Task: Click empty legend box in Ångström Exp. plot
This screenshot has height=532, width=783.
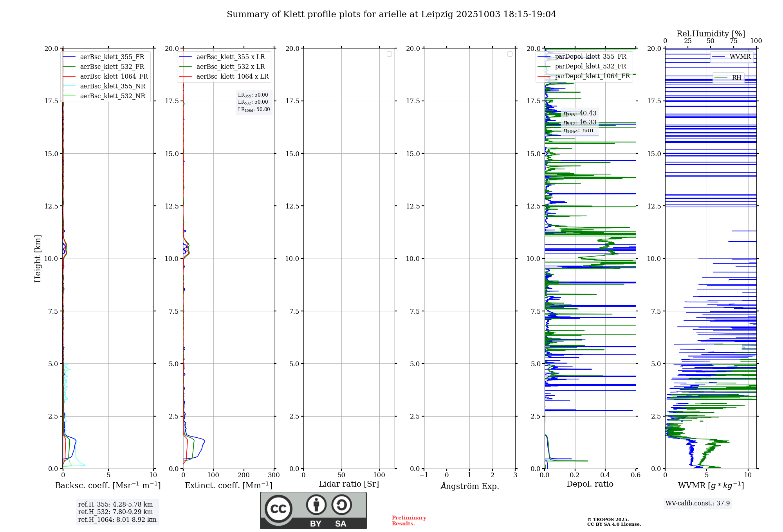Action: [x=510, y=54]
